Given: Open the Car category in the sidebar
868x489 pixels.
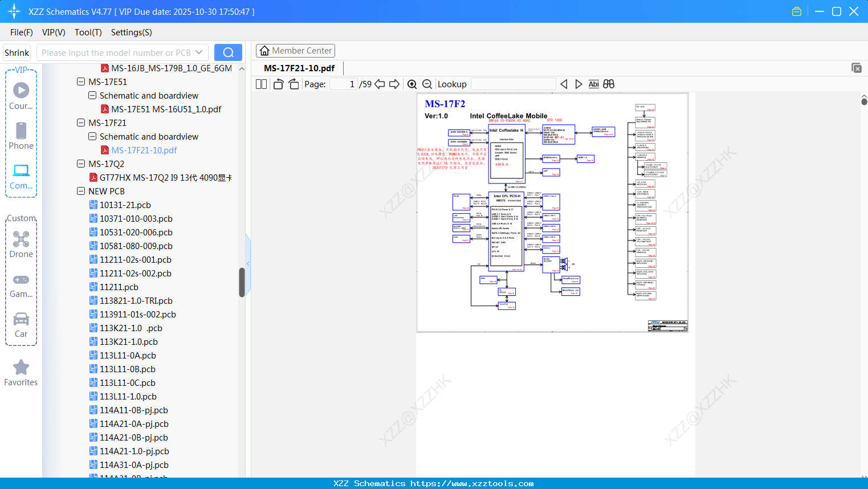Looking at the screenshot, I should pyautogui.click(x=21, y=324).
